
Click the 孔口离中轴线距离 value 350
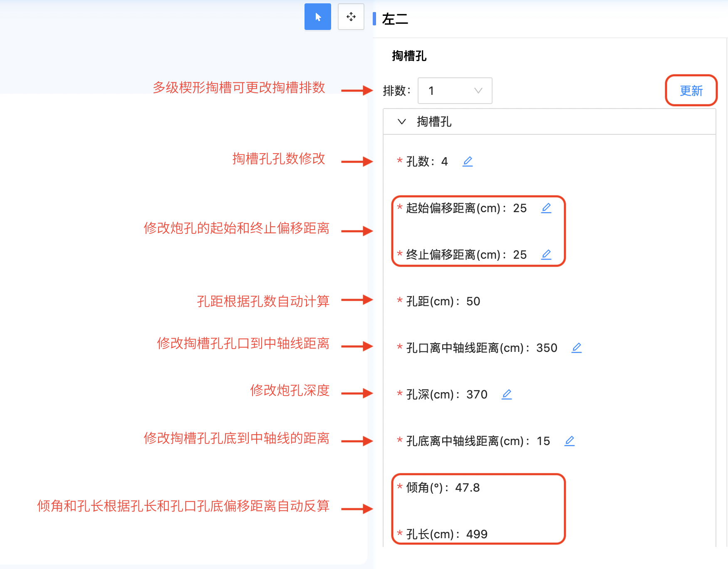point(547,348)
